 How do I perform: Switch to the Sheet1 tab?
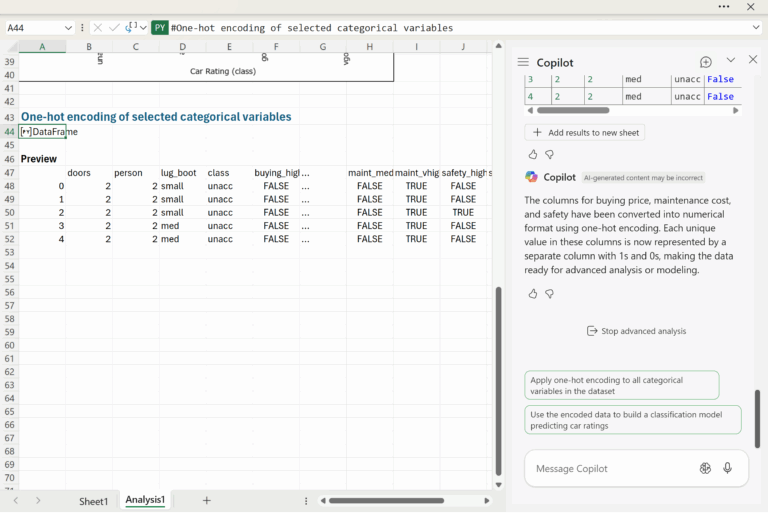pyautogui.click(x=93, y=501)
